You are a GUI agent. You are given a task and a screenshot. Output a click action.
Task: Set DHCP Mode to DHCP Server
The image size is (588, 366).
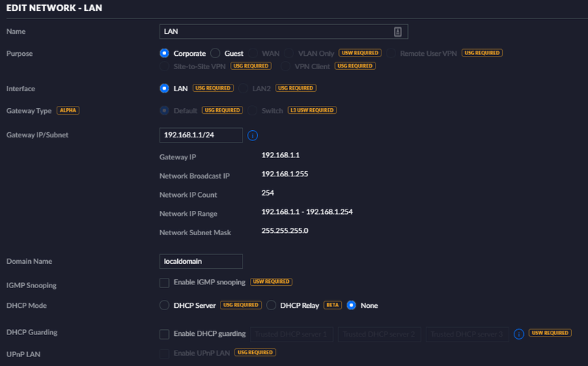point(165,305)
